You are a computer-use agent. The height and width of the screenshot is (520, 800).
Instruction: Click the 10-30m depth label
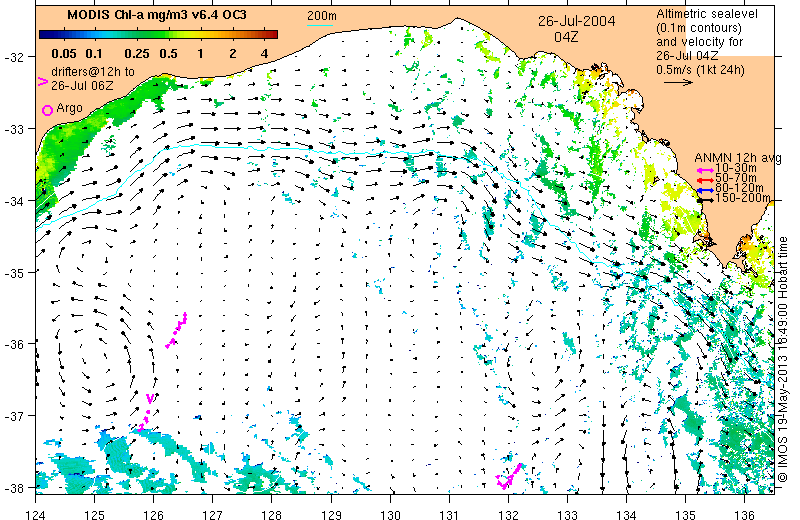tap(736, 168)
